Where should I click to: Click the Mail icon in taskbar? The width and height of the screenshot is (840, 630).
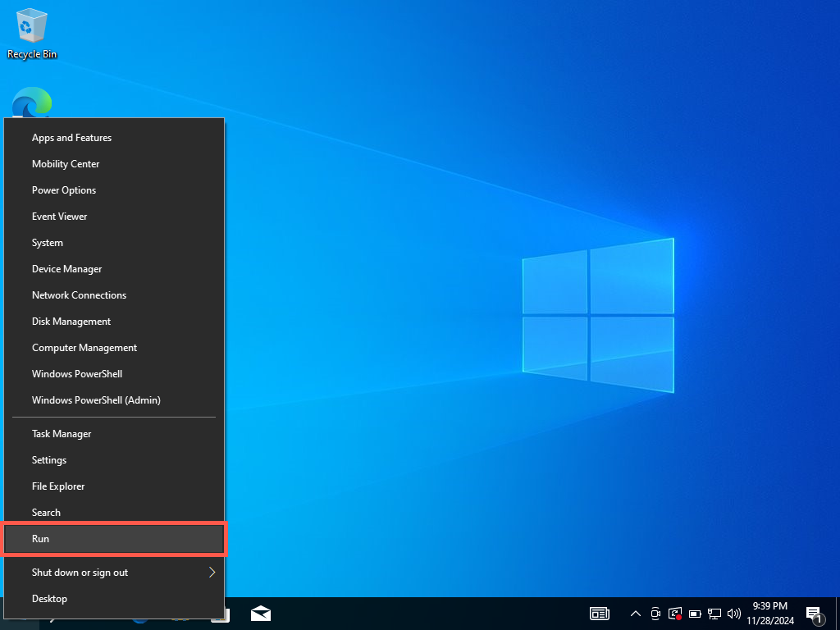(x=261, y=614)
